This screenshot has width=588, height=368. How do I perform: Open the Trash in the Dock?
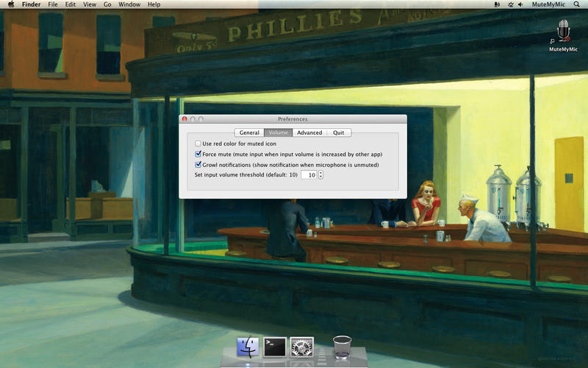(342, 347)
